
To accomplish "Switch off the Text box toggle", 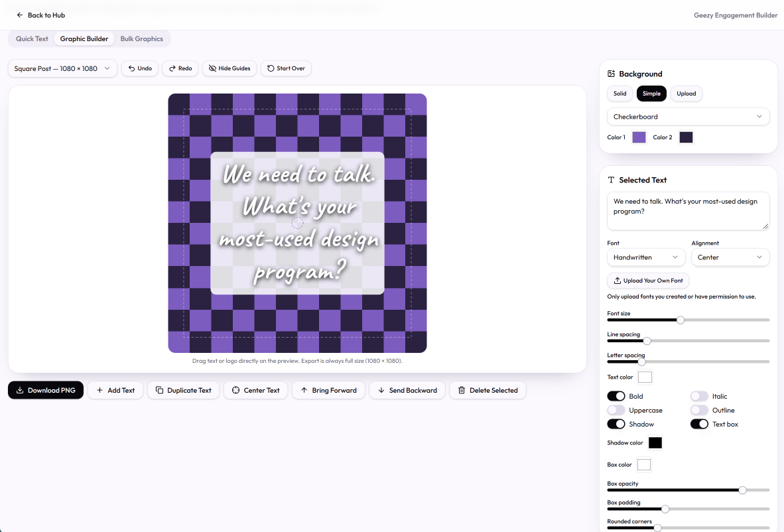I will pos(700,424).
